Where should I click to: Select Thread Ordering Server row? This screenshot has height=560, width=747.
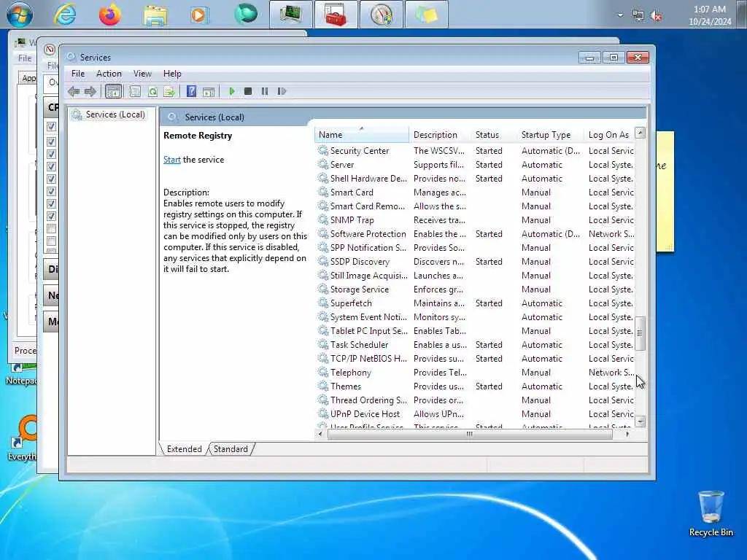pos(474,400)
